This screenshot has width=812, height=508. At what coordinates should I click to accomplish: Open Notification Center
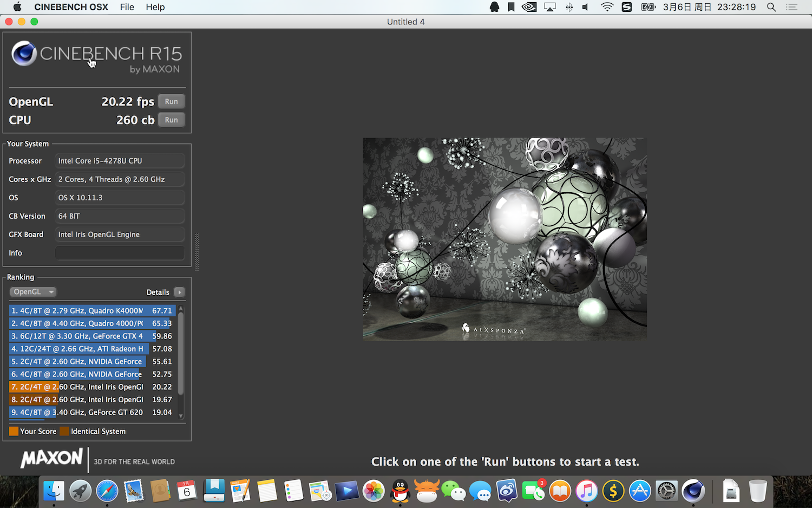(792, 7)
